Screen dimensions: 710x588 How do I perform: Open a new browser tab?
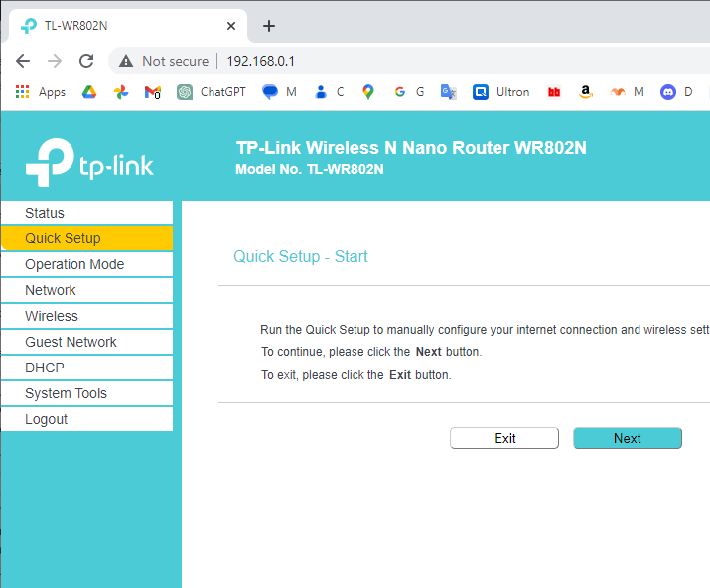[269, 26]
